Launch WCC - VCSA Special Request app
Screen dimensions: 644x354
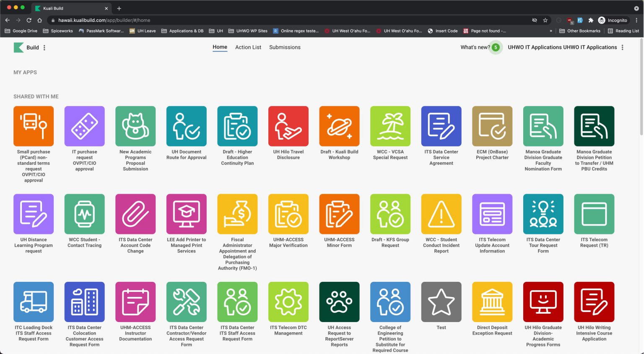pos(390,126)
